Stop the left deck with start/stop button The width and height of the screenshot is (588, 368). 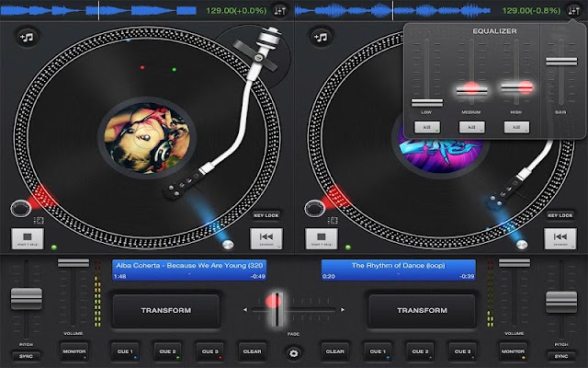click(28, 239)
